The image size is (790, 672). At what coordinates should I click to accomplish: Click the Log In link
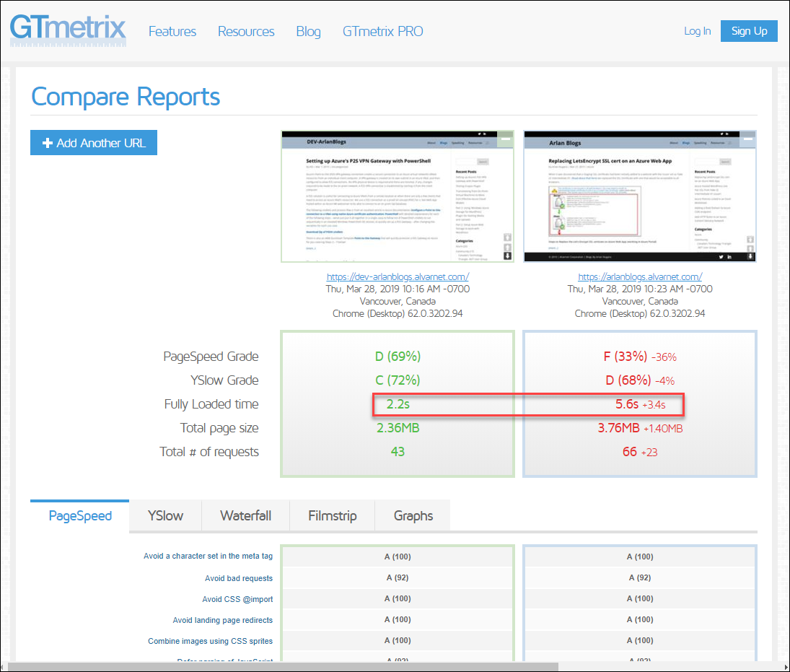coord(698,31)
